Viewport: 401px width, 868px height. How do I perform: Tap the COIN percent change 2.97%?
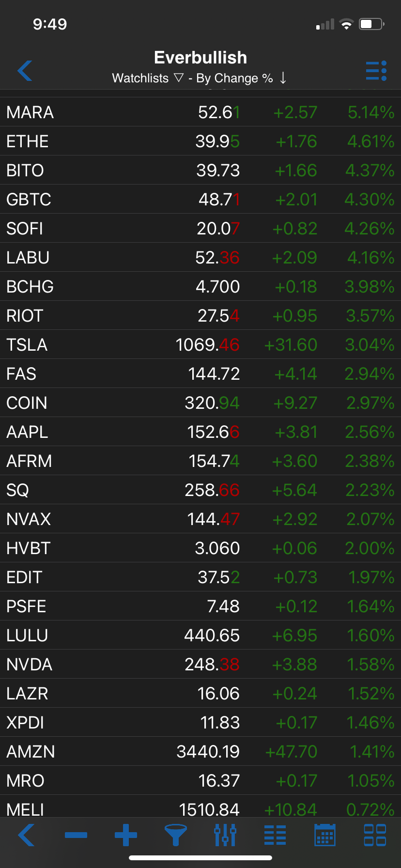coord(370,403)
